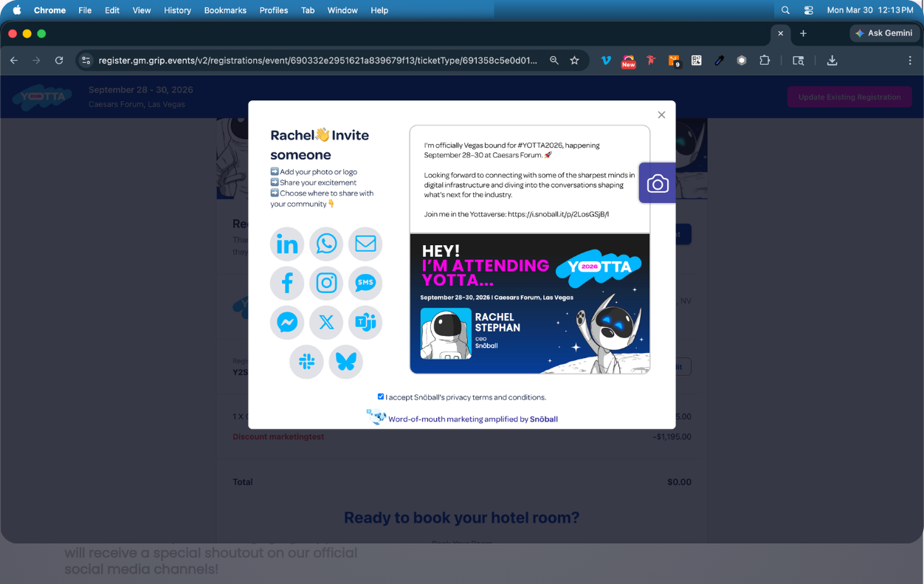
Task: Open the Tab menu
Action: pos(308,10)
